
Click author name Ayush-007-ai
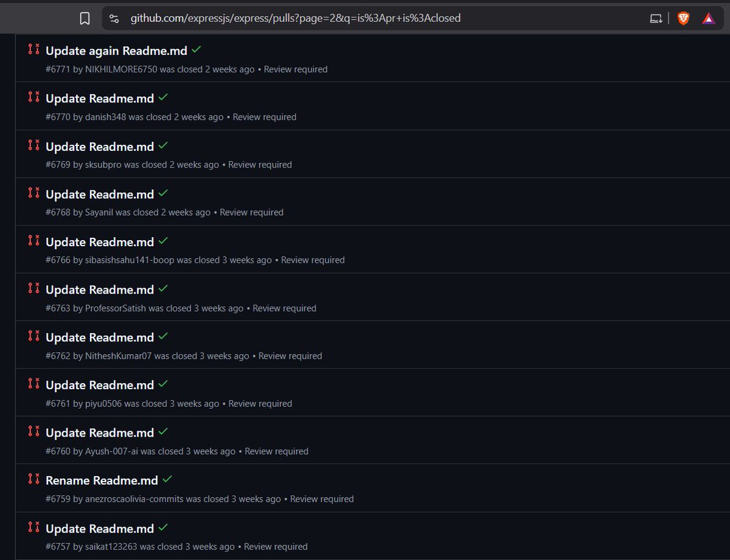[111, 451]
